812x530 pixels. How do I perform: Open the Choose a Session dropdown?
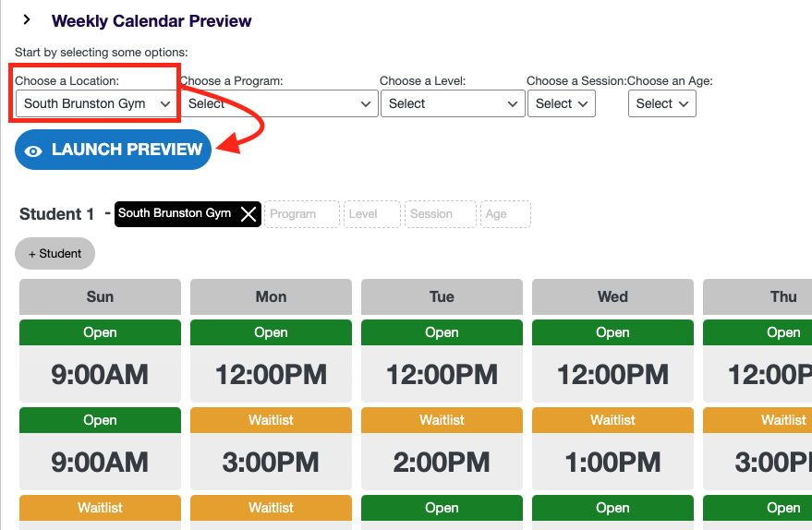pyautogui.click(x=562, y=103)
